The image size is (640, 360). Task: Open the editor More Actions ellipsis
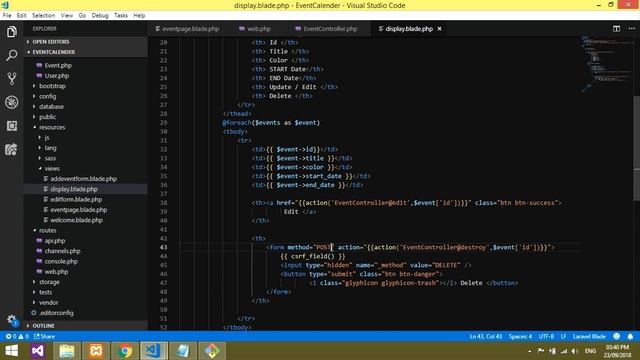click(631, 29)
